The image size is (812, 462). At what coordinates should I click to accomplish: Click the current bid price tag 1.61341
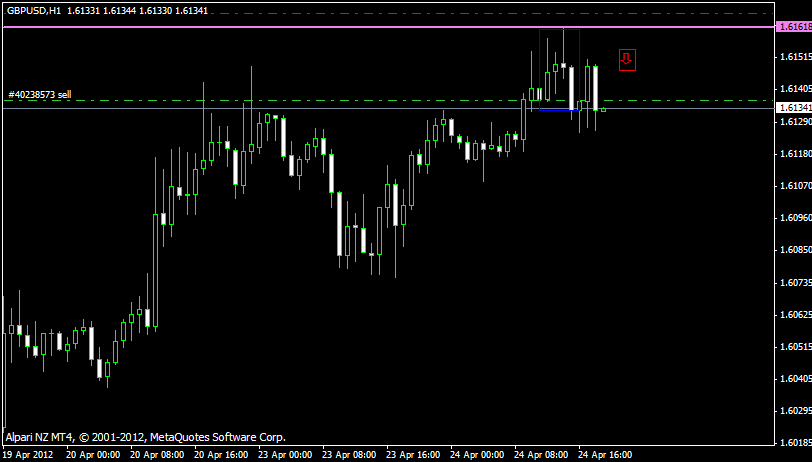click(x=794, y=108)
